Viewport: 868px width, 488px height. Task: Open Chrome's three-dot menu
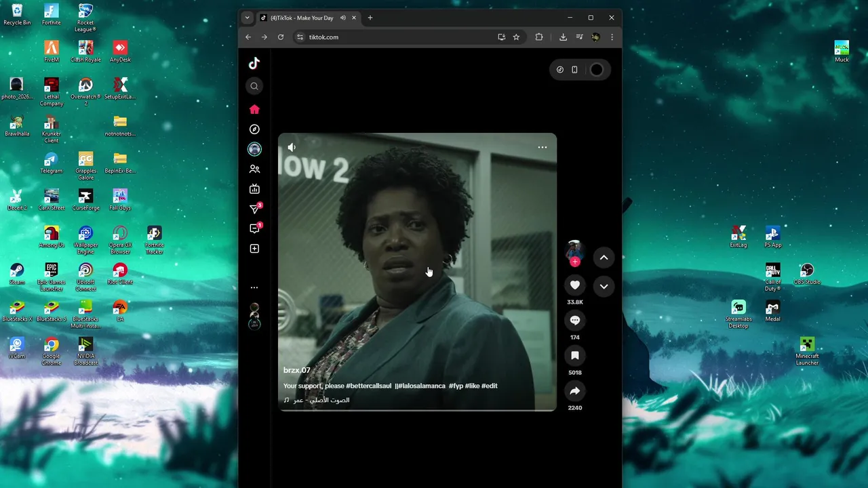click(x=612, y=37)
